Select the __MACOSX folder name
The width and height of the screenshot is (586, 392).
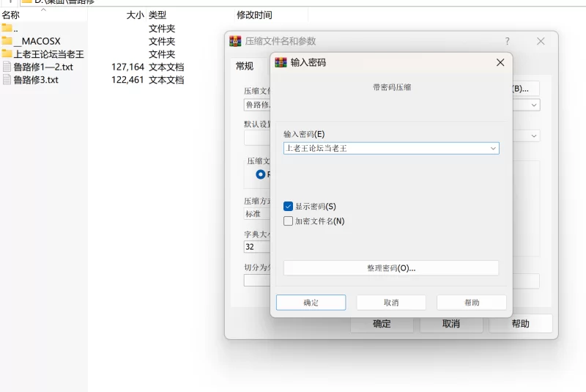(37, 41)
